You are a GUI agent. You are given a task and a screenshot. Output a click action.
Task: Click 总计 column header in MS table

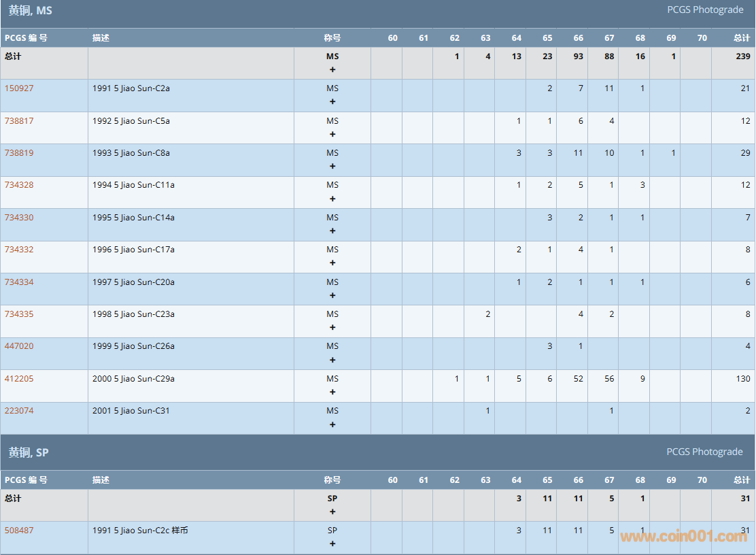tap(742, 38)
